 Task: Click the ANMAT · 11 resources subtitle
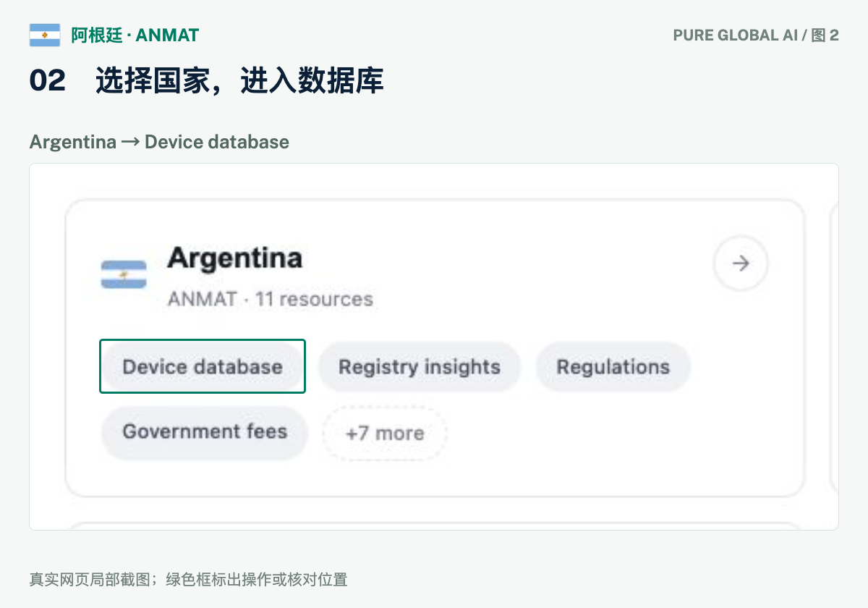[270, 299]
